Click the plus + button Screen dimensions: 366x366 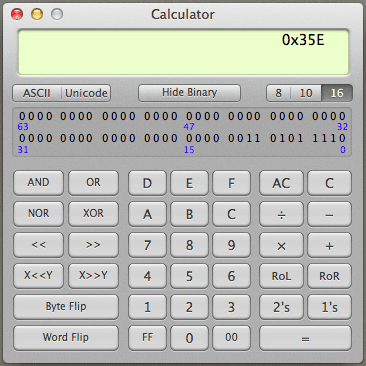[x=329, y=245]
